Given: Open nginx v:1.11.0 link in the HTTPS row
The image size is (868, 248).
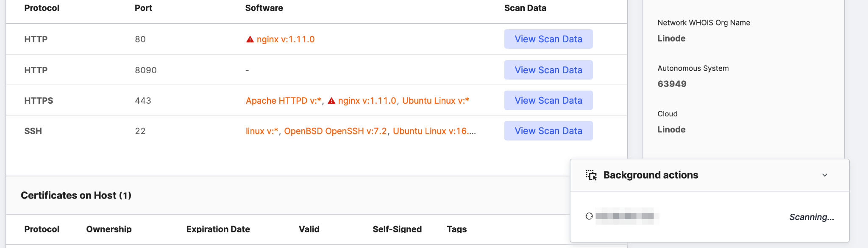Looking at the screenshot, I should 367,101.
